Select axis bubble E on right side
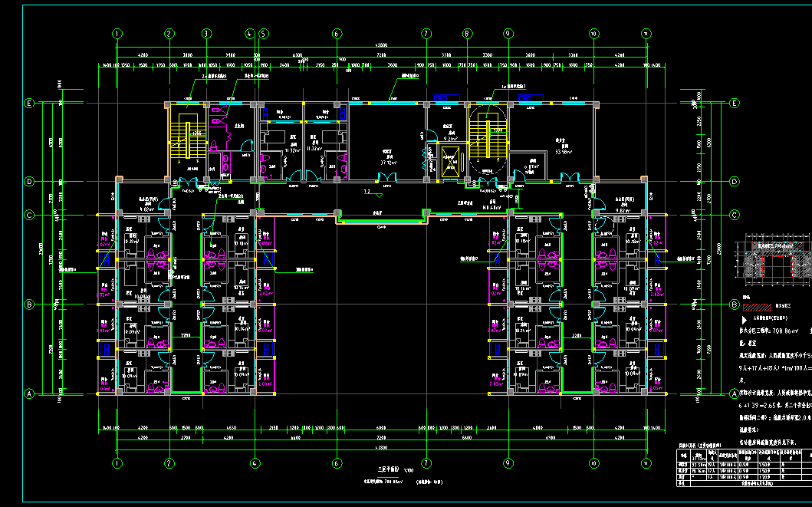The image size is (812, 507). coord(735,103)
